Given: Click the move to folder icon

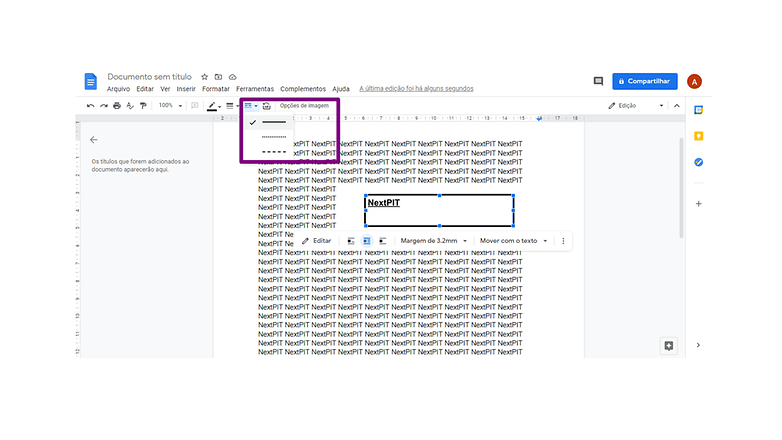Looking at the screenshot, I should point(218,77).
